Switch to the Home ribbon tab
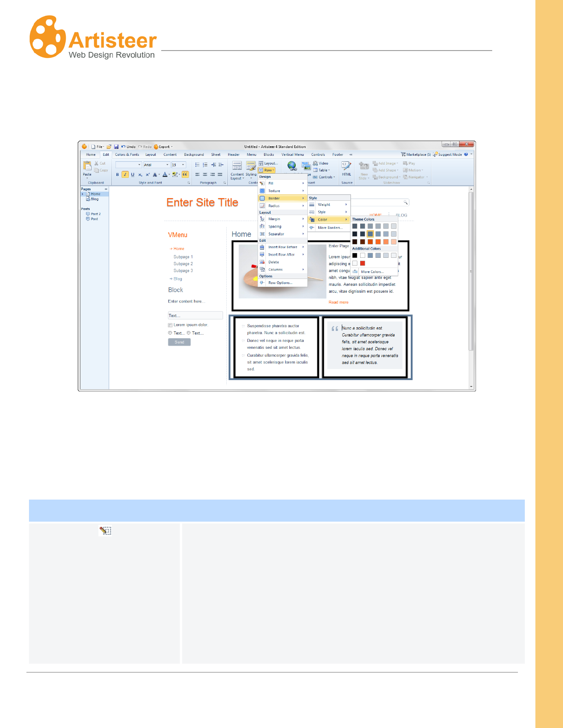The image size is (563, 728). click(x=91, y=154)
